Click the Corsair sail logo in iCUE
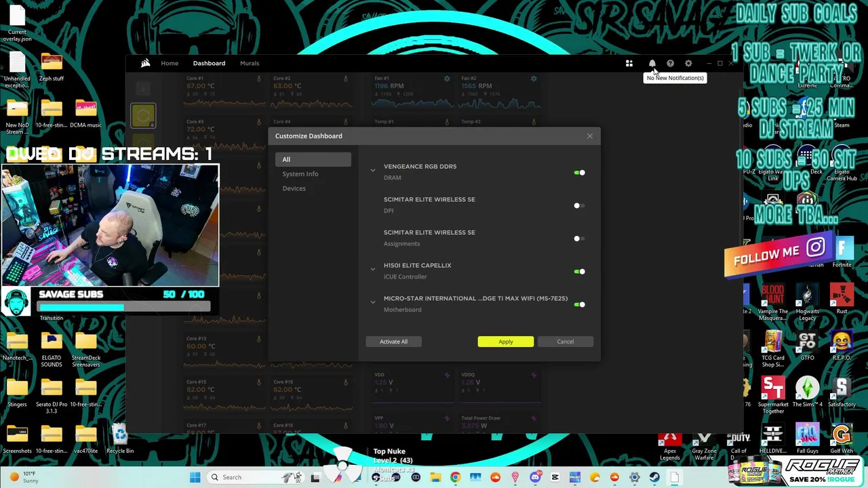The width and height of the screenshot is (868, 488). coord(145,63)
